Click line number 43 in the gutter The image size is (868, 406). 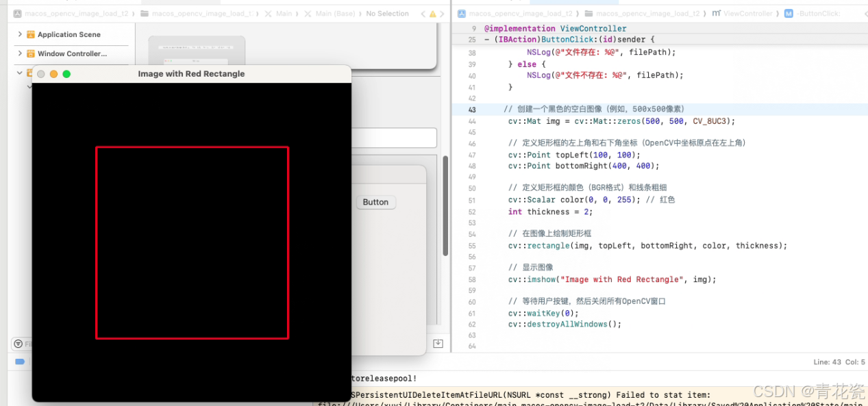point(472,110)
